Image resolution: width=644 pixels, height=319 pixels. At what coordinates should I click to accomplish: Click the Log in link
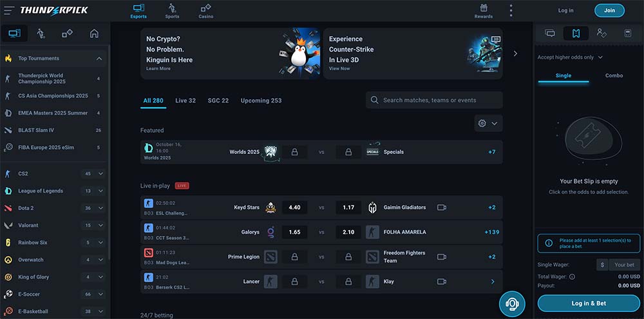tap(565, 11)
